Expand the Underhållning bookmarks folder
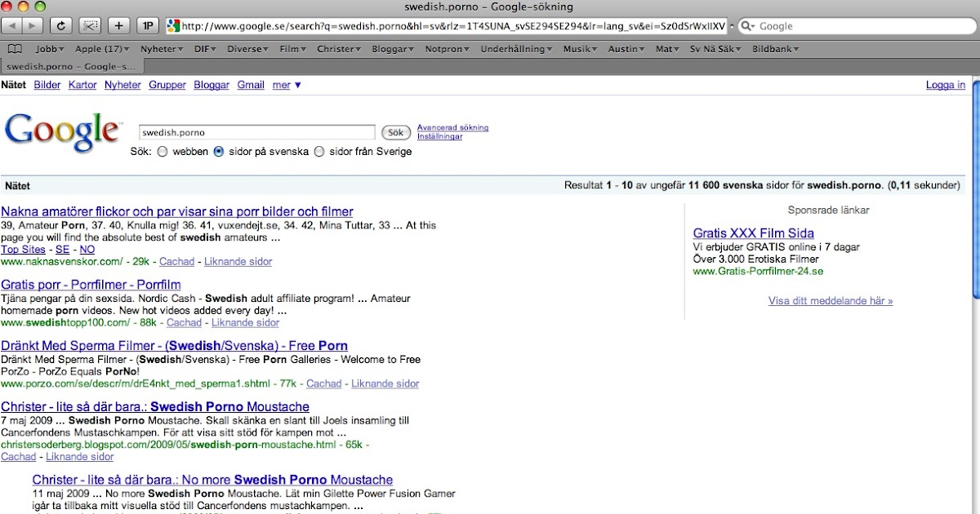Screen dimensions: 980x514 point(516,49)
